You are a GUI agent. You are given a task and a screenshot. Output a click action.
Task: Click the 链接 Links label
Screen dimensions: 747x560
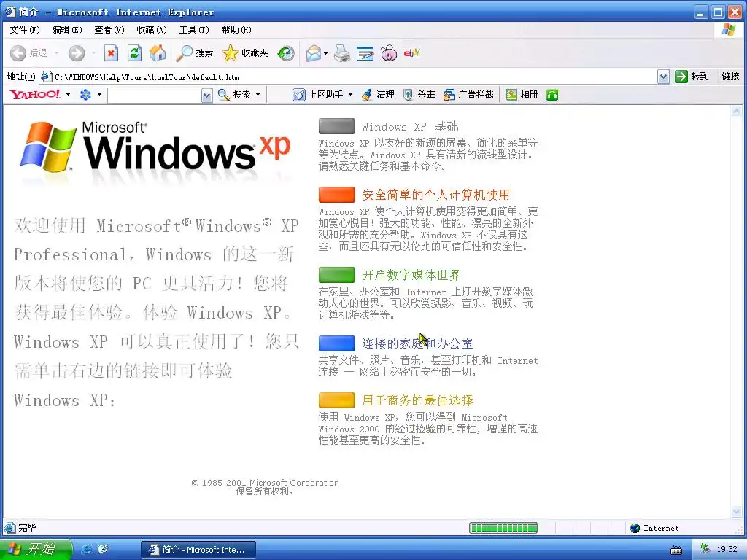point(730,76)
